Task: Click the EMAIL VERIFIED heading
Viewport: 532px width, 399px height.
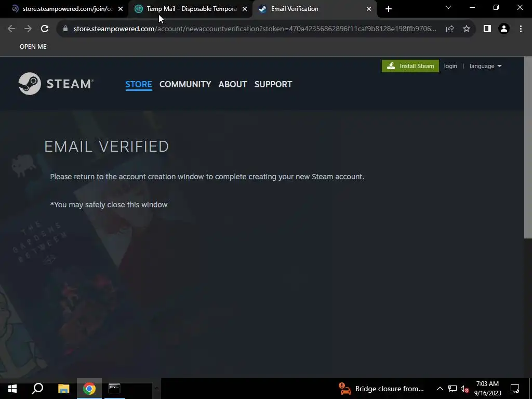Action: [x=107, y=147]
